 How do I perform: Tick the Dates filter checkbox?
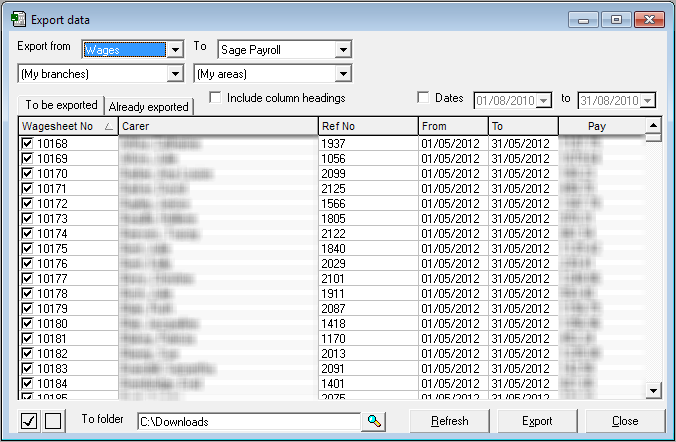(423, 98)
